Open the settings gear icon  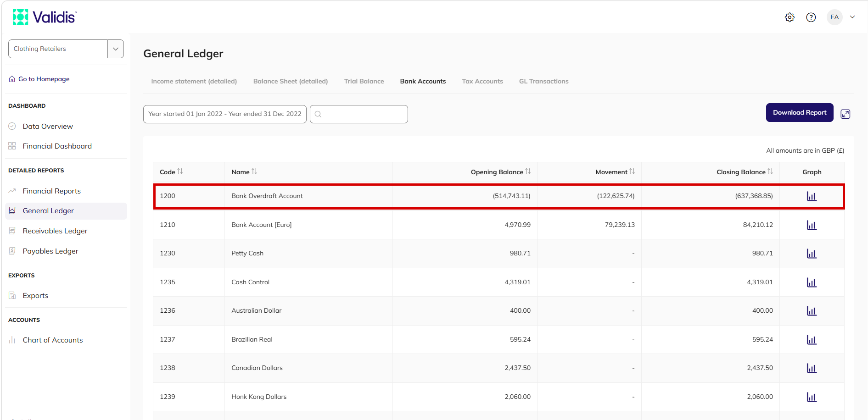tap(790, 17)
